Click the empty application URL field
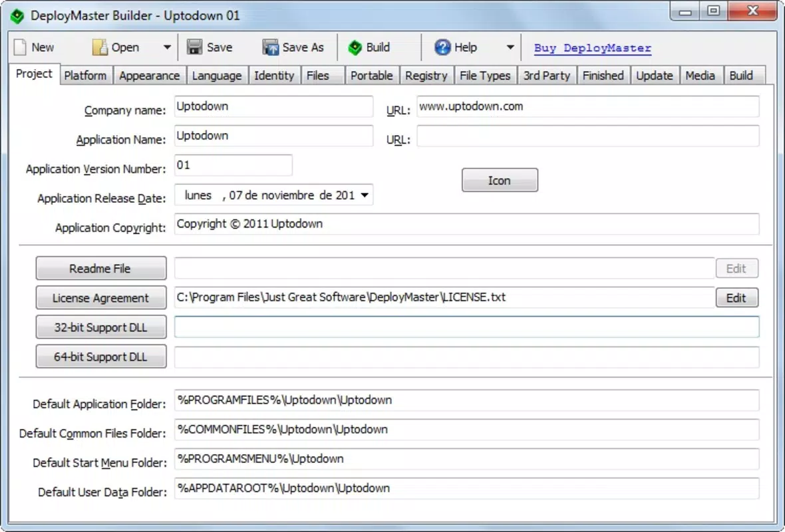Viewport: 785px width, 532px height. tap(587, 136)
